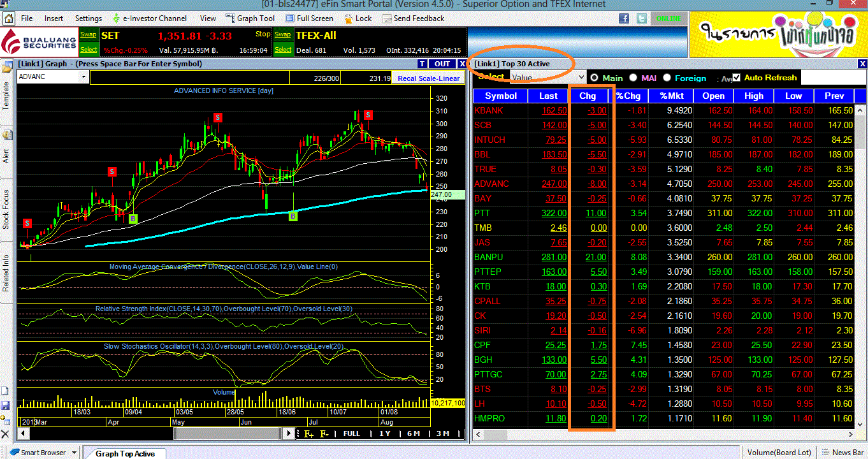Click Recal Scale-Linear button

(428, 78)
